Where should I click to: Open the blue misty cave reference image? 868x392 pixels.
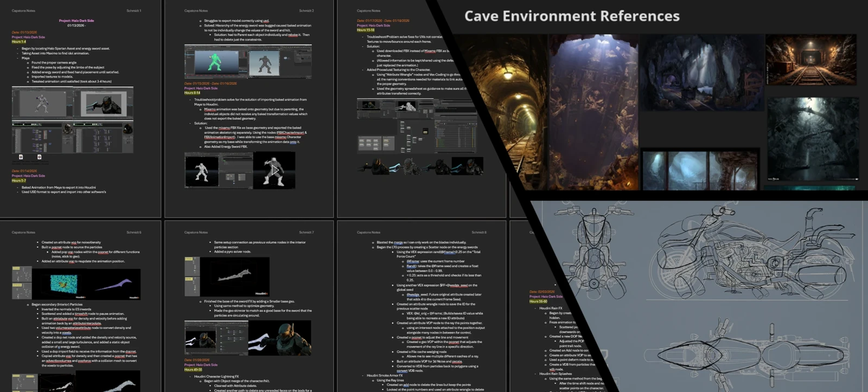pos(701,73)
